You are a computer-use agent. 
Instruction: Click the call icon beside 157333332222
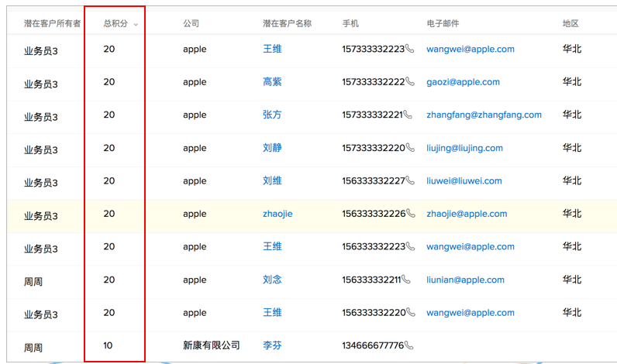[409, 82]
